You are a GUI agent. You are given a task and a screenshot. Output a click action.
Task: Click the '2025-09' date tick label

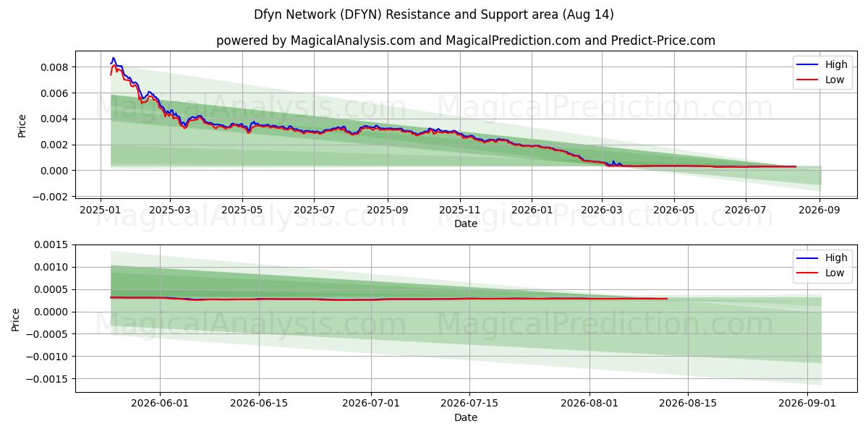tap(388, 210)
